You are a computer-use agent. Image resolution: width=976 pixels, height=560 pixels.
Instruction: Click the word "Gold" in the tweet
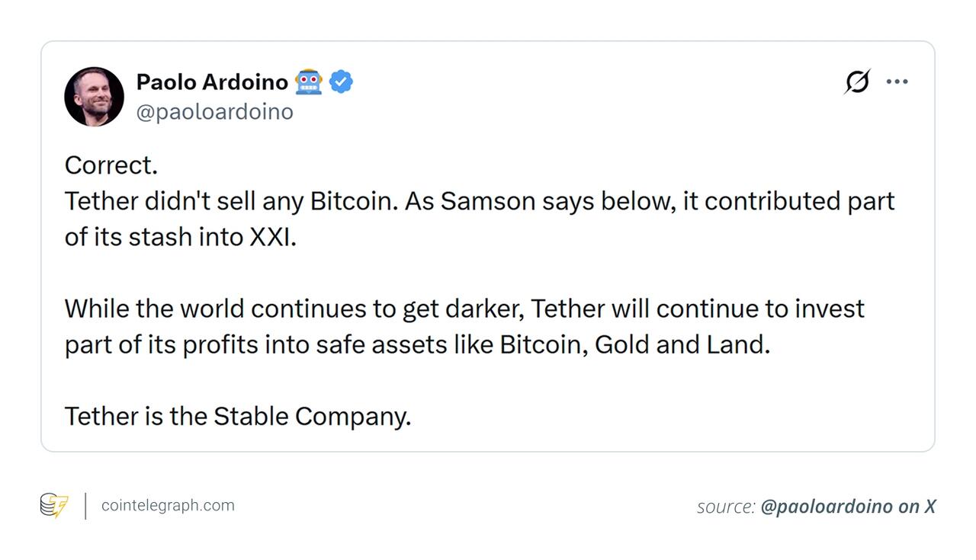click(x=621, y=344)
